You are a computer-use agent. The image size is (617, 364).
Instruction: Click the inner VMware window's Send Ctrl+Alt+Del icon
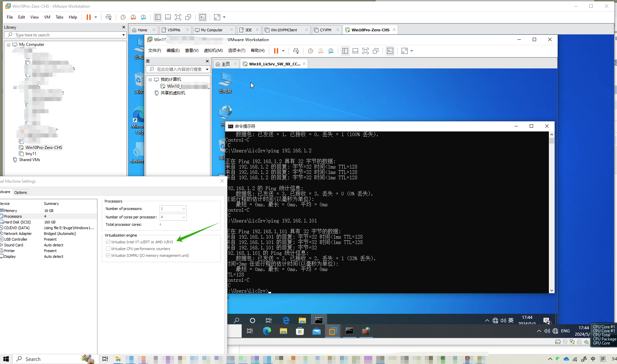pyautogui.click(x=296, y=51)
